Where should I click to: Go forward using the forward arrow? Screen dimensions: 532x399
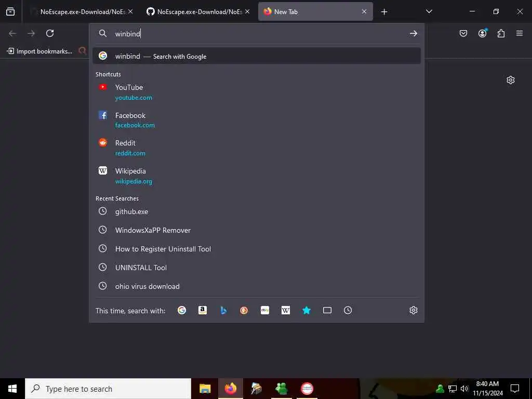coord(31,33)
